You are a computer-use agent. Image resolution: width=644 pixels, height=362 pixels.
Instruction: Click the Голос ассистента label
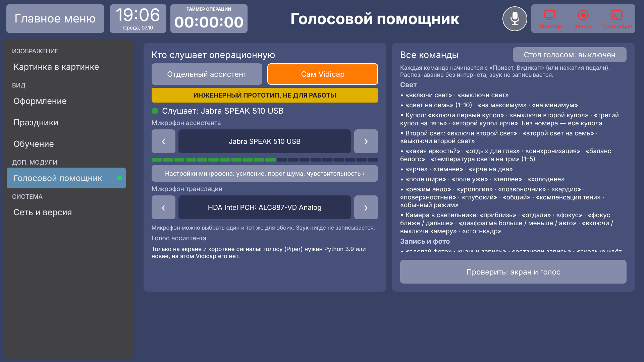tap(179, 238)
